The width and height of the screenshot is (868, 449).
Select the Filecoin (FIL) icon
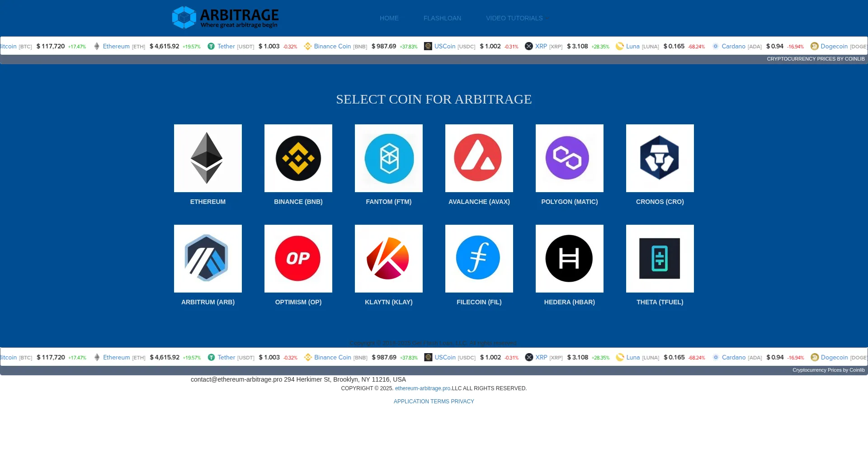coord(479,258)
